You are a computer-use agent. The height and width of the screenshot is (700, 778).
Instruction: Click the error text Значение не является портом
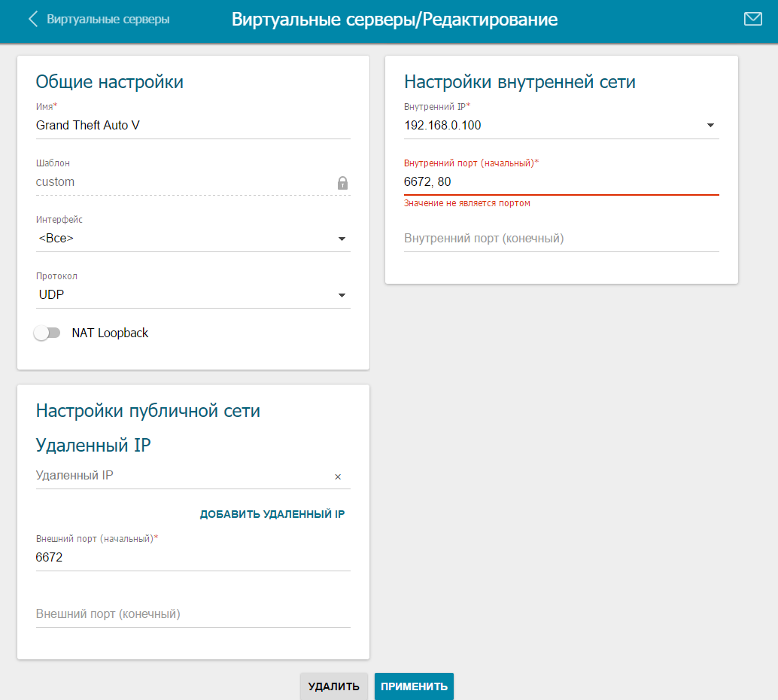[x=467, y=203]
